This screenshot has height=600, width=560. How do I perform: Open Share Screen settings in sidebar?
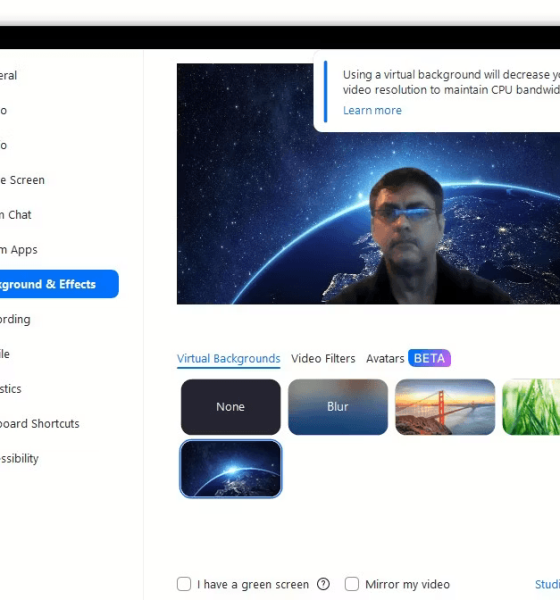click(x=22, y=180)
